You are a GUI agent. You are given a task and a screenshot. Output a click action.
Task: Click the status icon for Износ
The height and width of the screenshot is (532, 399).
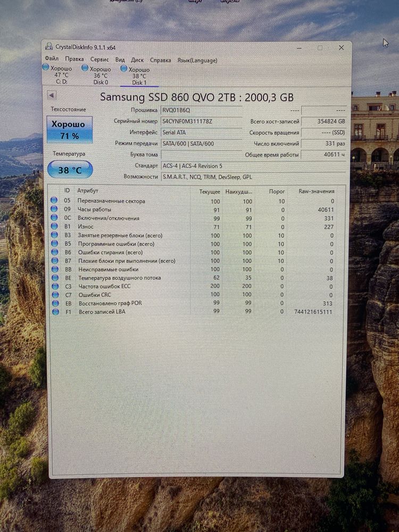click(54, 226)
